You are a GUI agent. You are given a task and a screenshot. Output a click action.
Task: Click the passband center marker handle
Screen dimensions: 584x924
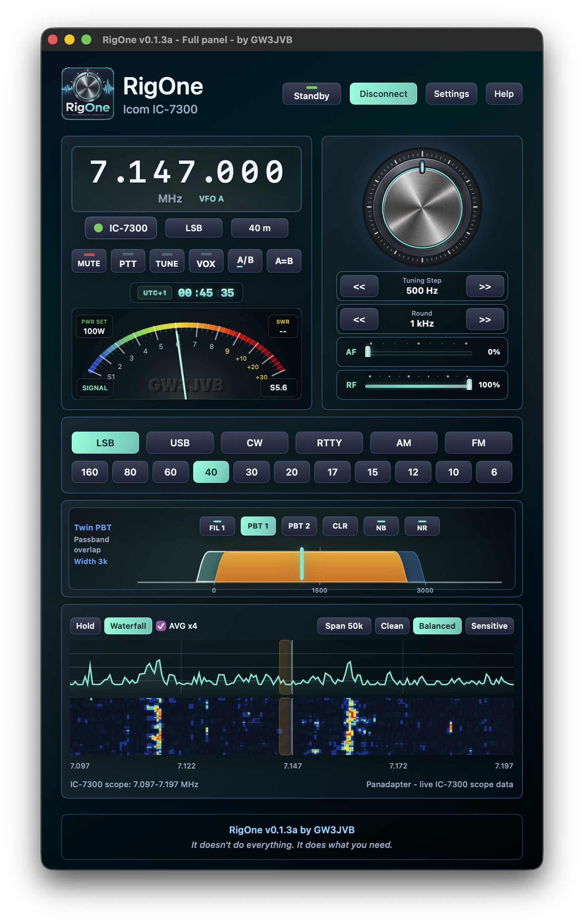pos(302,564)
